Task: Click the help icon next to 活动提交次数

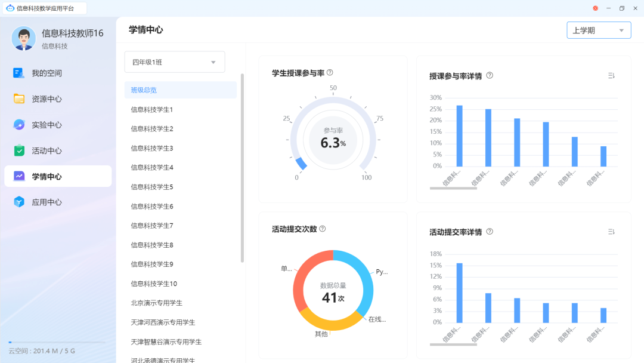Action: pos(321,228)
